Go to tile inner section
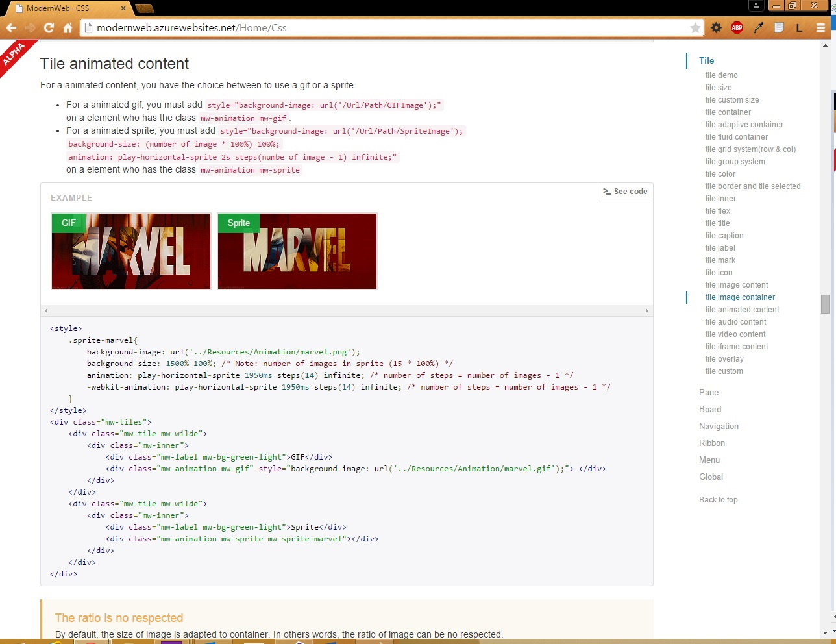Viewport: 836px width, 644px height. 720,199
